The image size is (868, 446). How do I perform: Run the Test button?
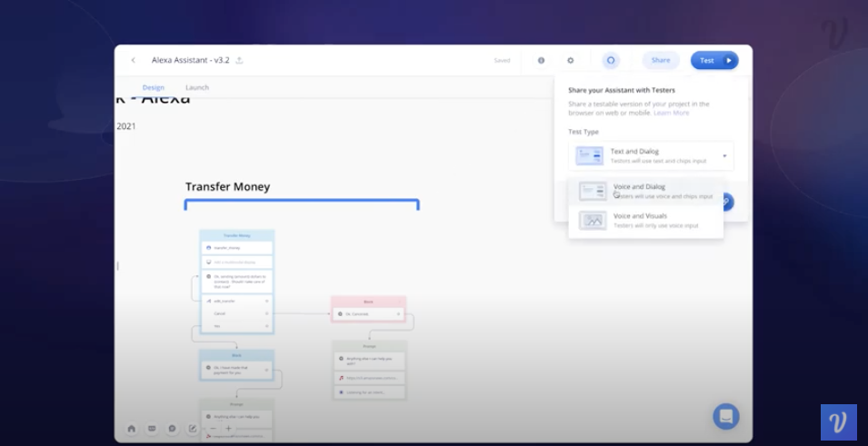click(714, 60)
